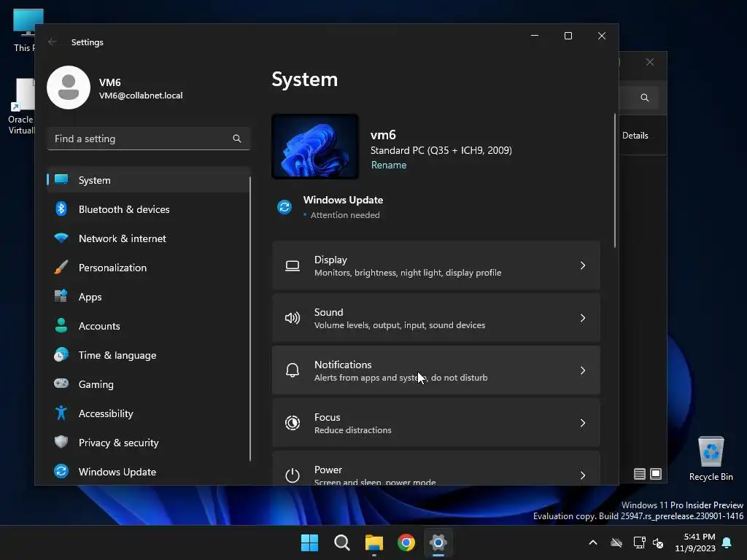This screenshot has width=747, height=560.
Task: Click the Rename link under vm6
Action: pyautogui.click(x=389, y=165)
